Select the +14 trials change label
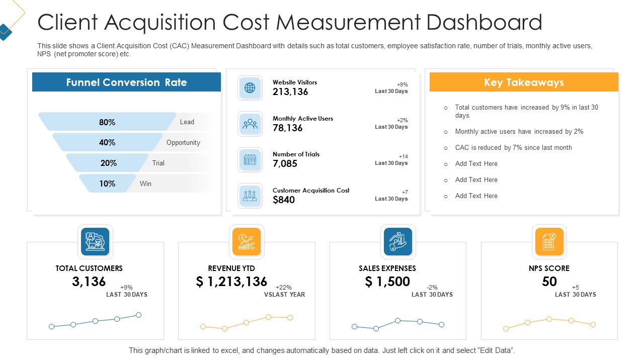Viewport: 644px width, 362px height. tap(404, 156)
